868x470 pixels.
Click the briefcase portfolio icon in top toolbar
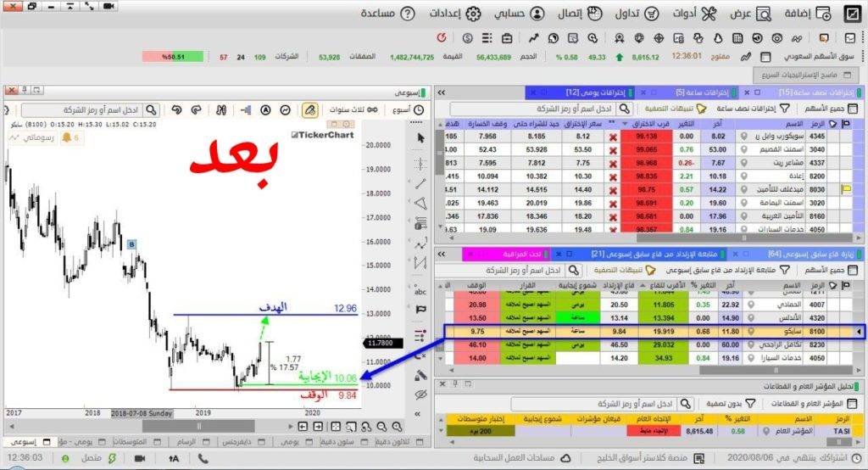pyautogui.click(x=507, y=37)
